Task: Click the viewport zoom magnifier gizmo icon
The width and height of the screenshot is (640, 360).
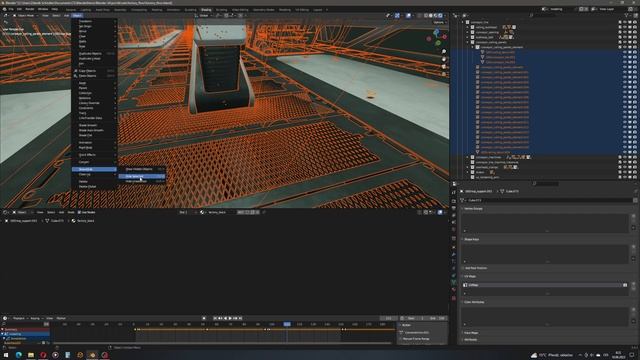Action: click(444, 52)
